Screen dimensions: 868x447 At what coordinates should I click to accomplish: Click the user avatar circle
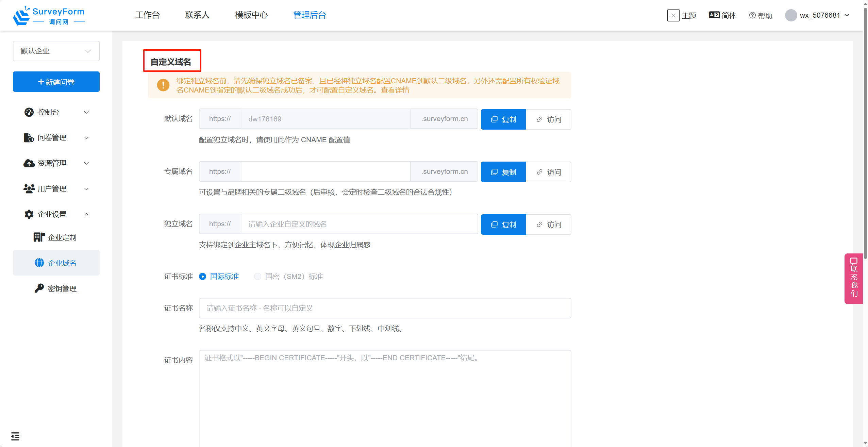pyautogui.click(x=791, y=15)
